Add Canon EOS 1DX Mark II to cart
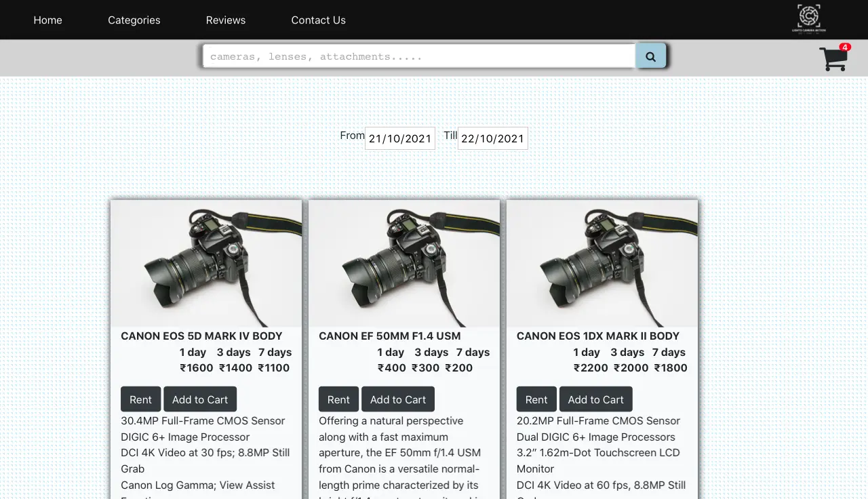The image size is (868, 499). (x=595, y=399)
